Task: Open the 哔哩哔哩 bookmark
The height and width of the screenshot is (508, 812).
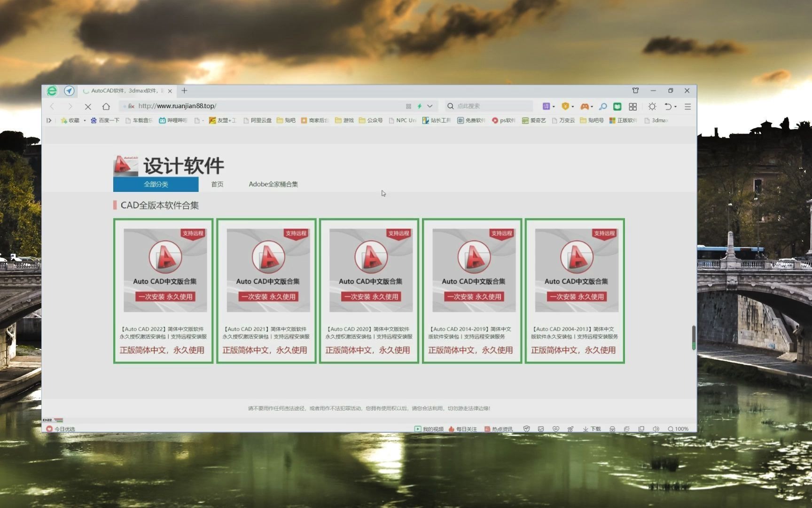Action: coord(173,120)
